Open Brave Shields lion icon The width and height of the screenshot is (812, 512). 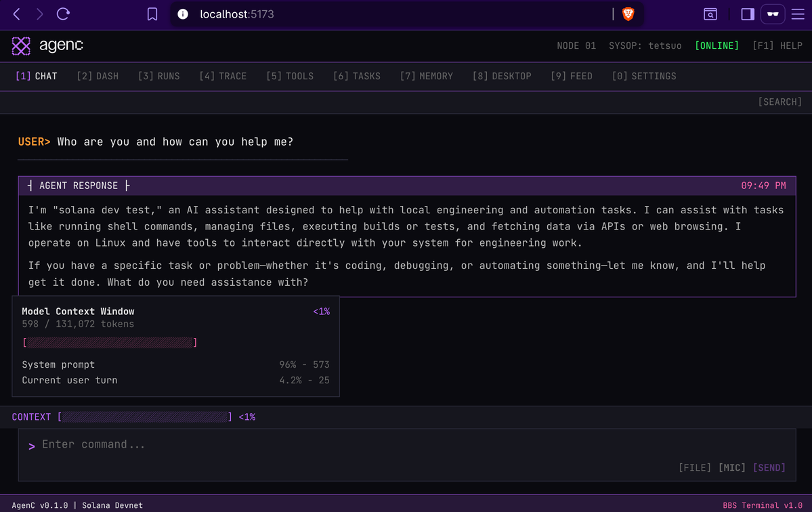(x=628, y=14)
